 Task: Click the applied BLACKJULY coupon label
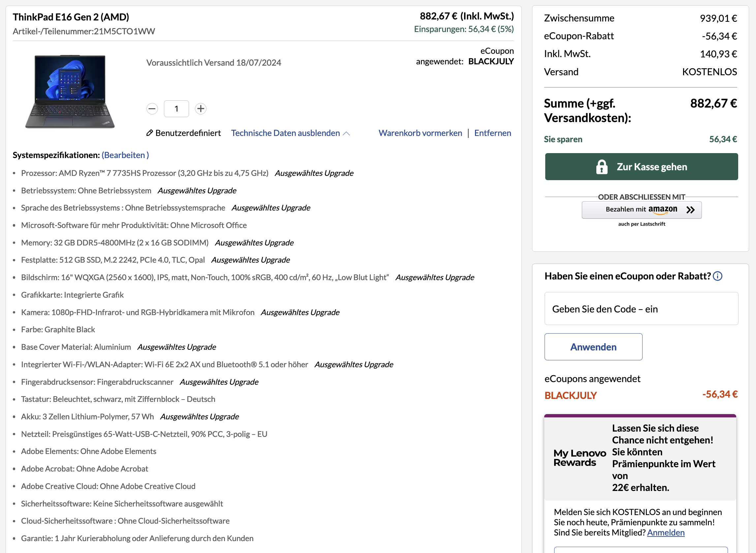[x=570, y=395]
